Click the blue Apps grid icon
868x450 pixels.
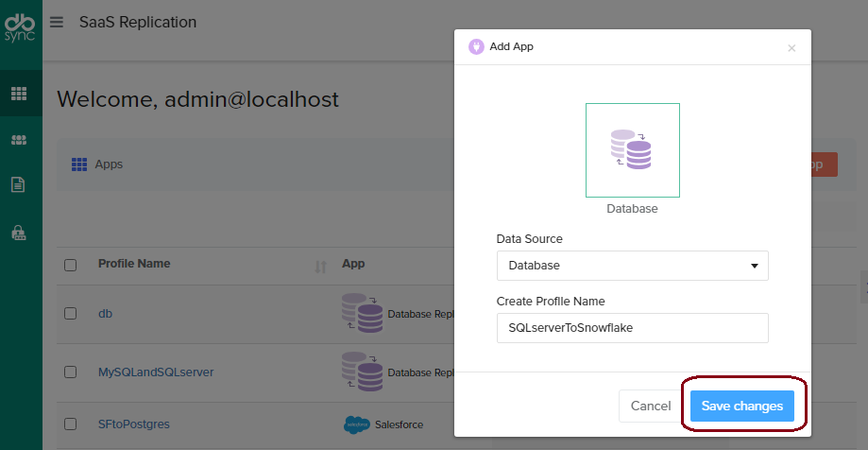tap(79, 164)
